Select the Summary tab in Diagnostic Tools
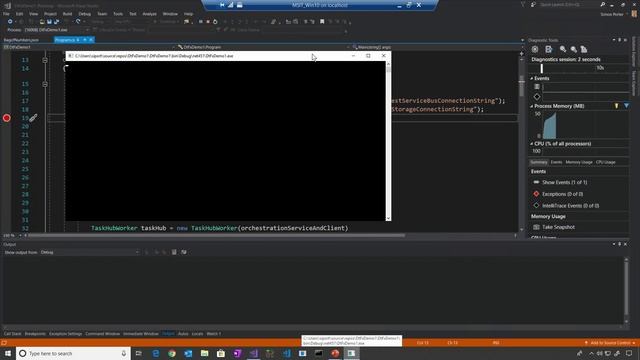The width and height of the screenshot is (640, 360). 539,162
